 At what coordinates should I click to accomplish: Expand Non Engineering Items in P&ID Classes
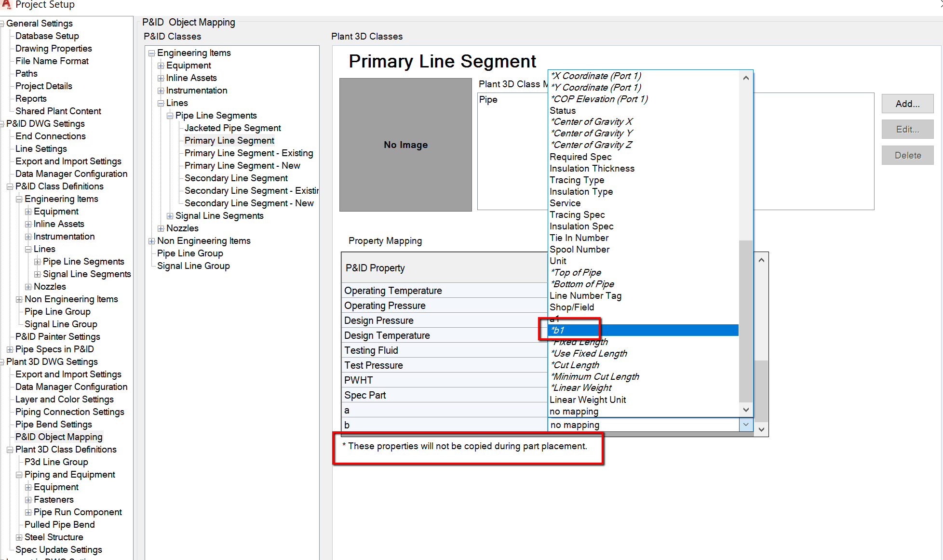tap(152, 241)
